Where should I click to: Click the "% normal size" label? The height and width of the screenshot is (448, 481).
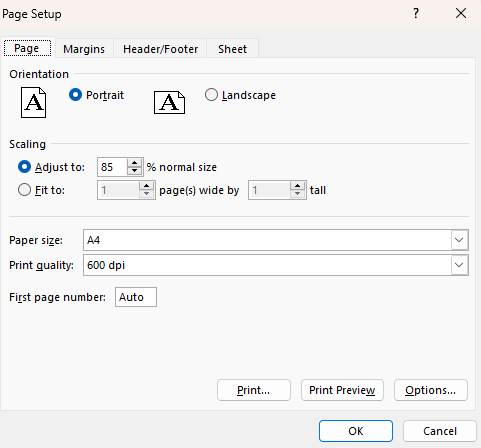click(x=182, y=167)
